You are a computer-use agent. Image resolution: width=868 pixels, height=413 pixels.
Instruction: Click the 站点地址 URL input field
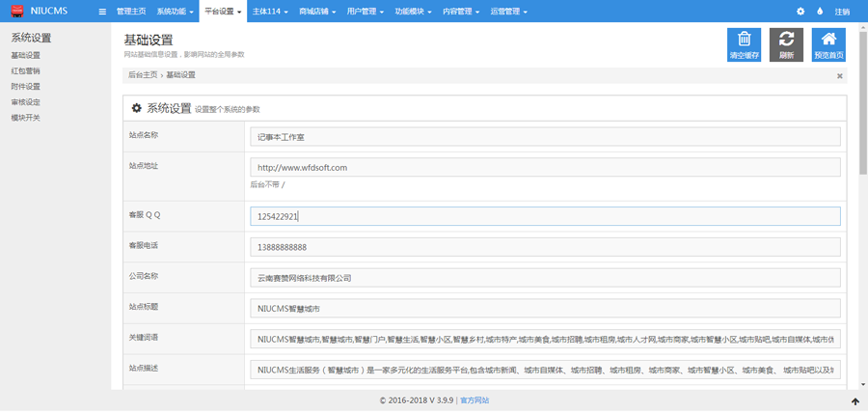(545, 167)
